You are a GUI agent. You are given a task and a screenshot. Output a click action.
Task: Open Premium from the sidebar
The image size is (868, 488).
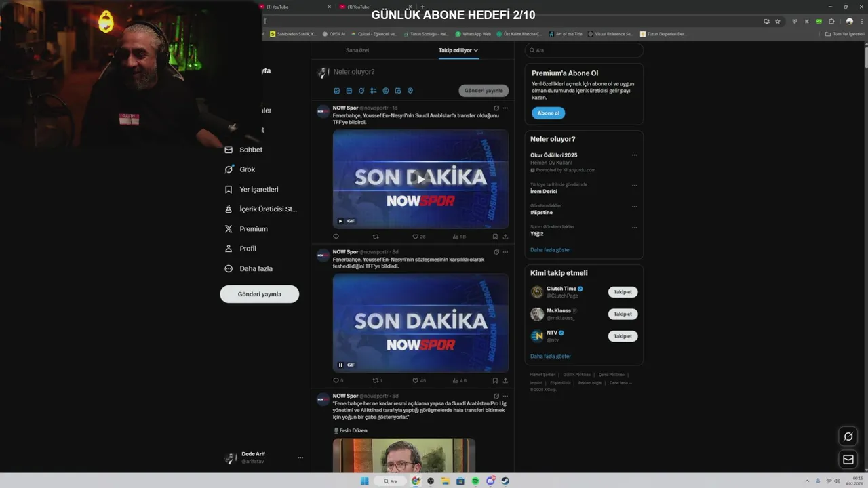pyautogui.click(x=246, y=229)
